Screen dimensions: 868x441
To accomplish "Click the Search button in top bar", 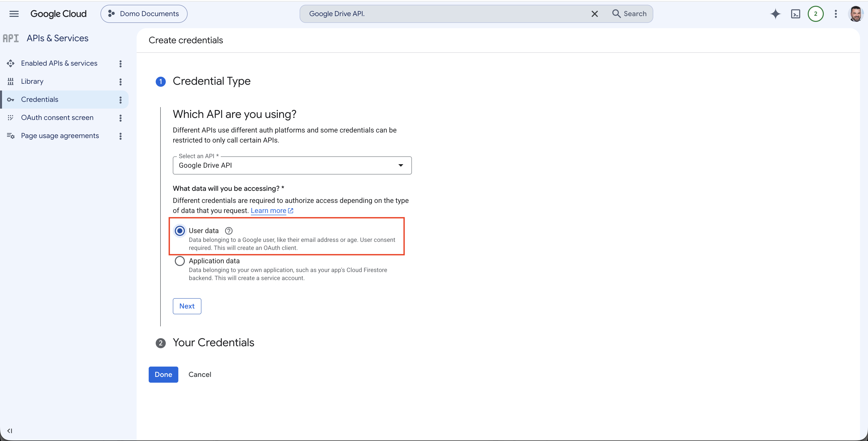I will pyautogui.click(x=629, y=14).
